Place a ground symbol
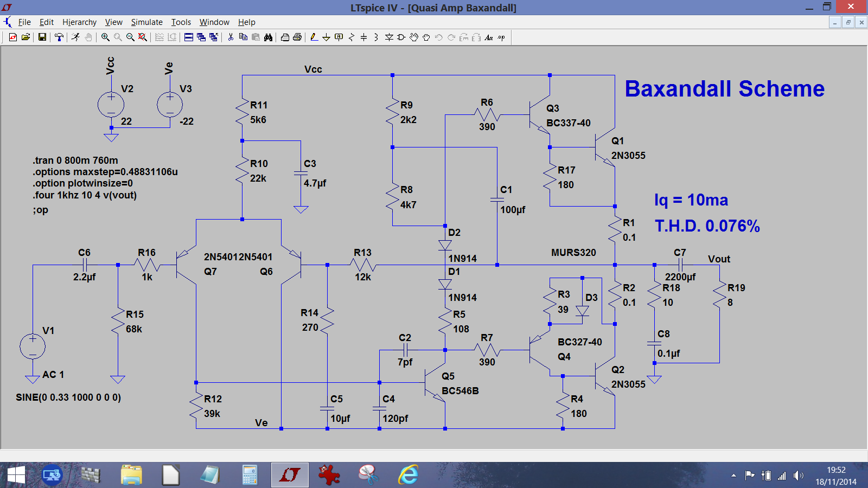Image resolution: width=868 pixels, height=488 pixels. 326,37
